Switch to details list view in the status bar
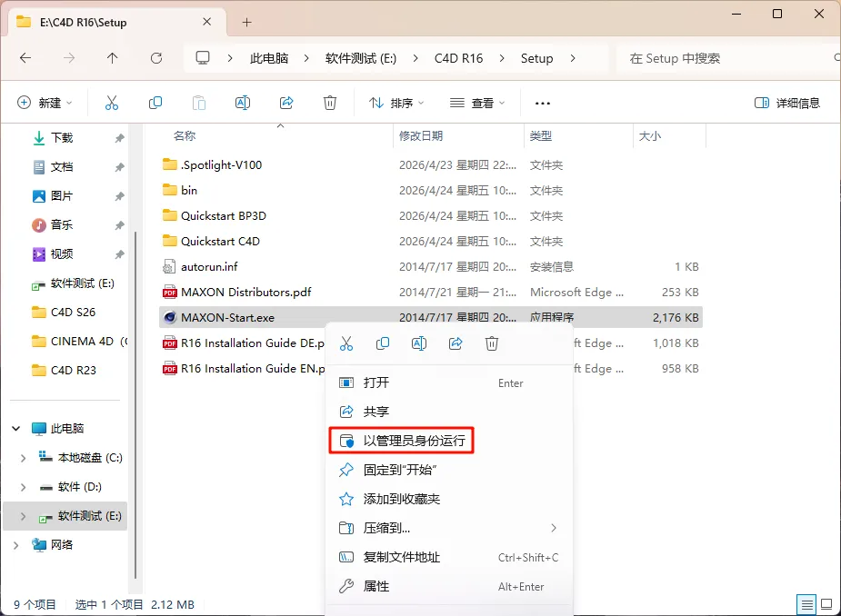 click(806, 605)
